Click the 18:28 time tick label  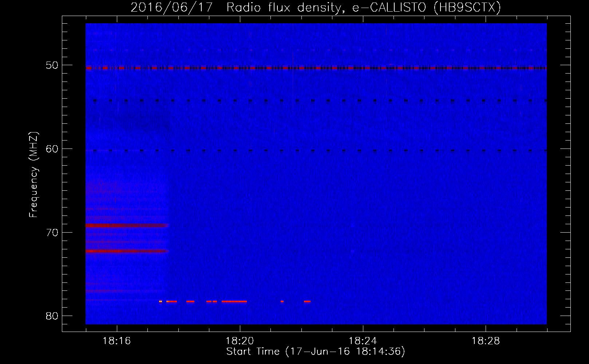pos(486,341)
